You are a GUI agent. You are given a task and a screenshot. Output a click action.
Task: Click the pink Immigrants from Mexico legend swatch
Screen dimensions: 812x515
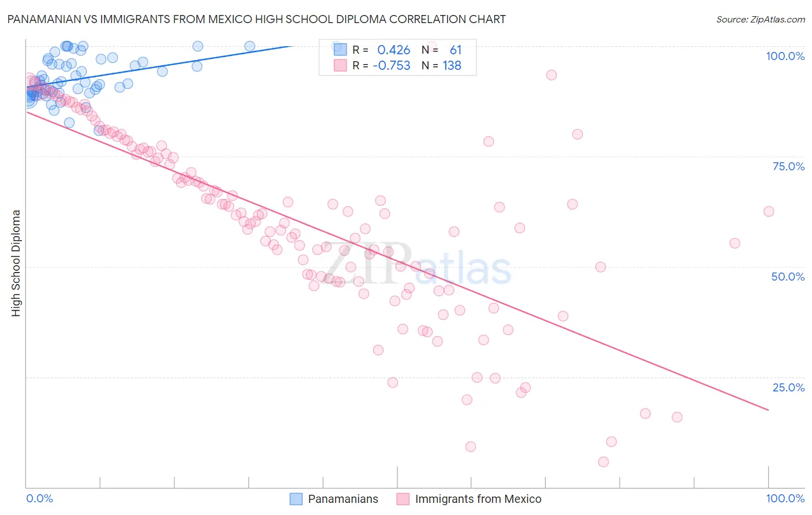(x=403, y=499)
